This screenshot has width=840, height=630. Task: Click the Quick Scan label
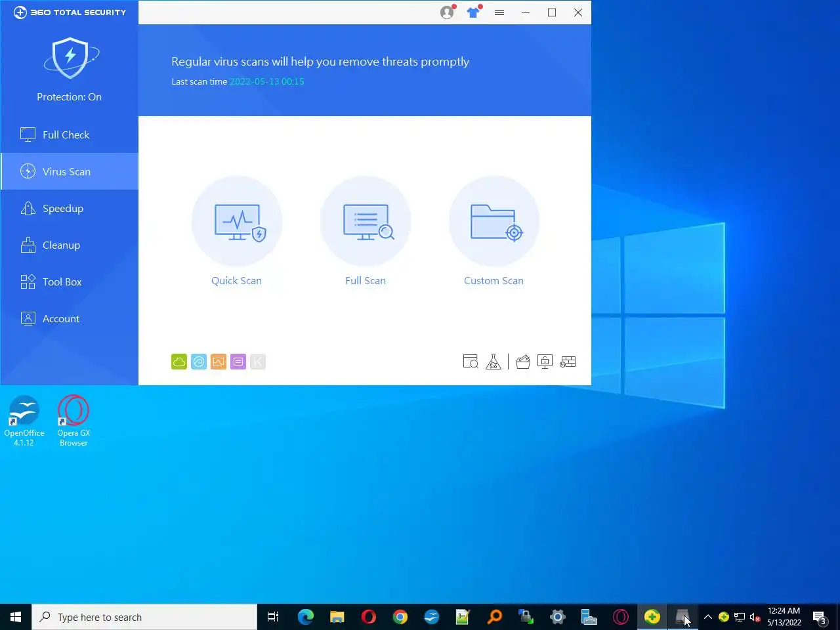(x=236, y=280)
